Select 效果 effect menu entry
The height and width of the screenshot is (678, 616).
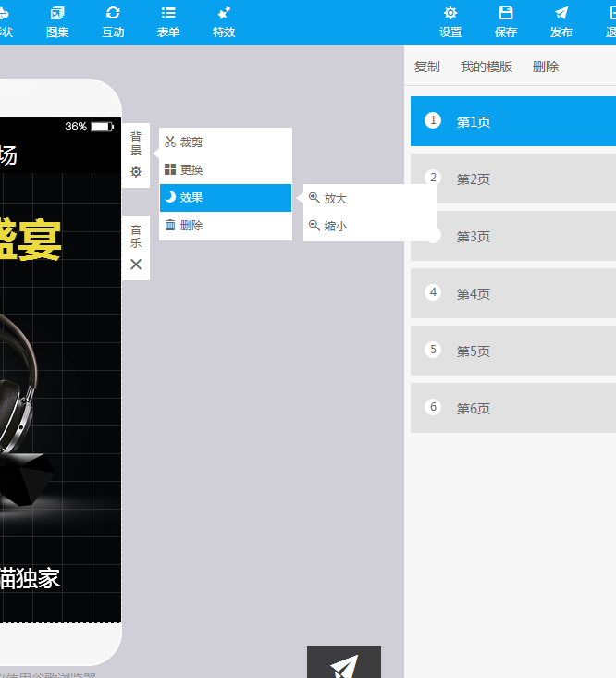coord(226,198)
